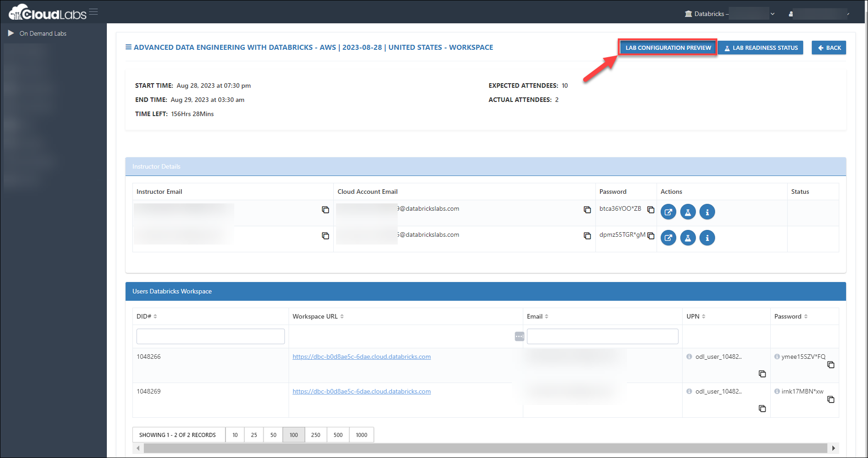Sort by DID# column
Screen dimensions: 868x458
point(155,316)
